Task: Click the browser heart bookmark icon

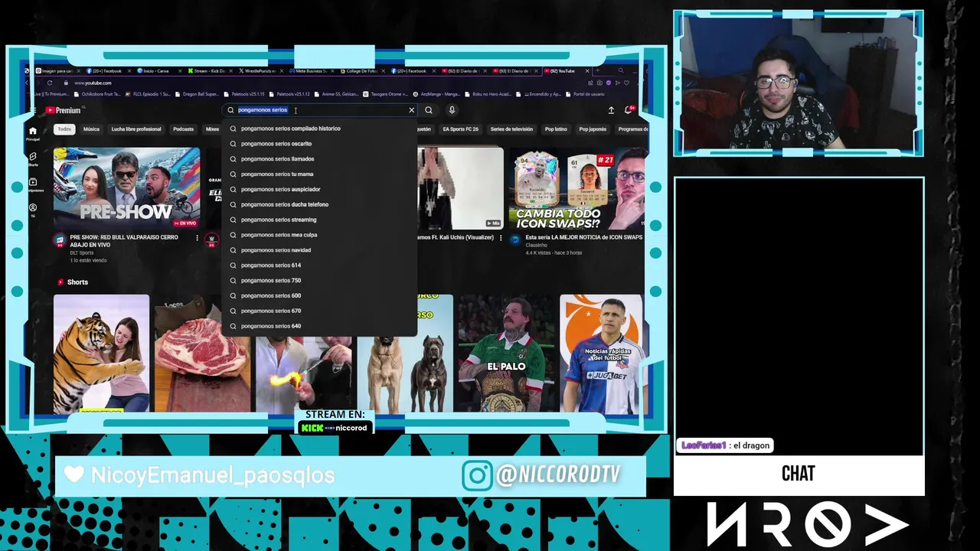Action: [x=626, y=83]
